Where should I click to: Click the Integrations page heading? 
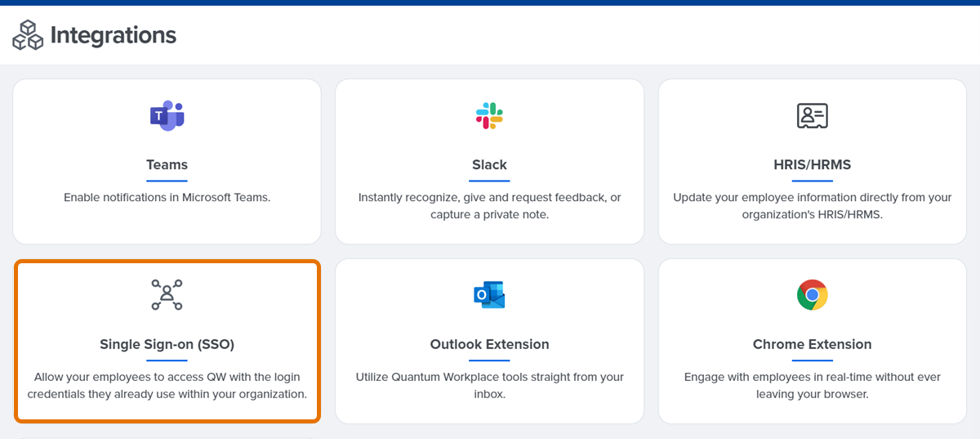[113, 35]
